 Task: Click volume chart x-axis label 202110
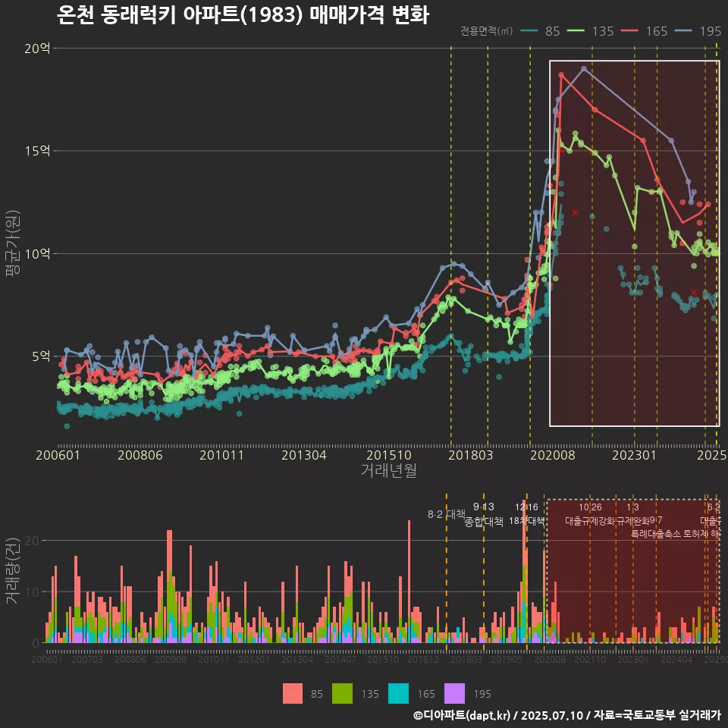pos(590,659)
